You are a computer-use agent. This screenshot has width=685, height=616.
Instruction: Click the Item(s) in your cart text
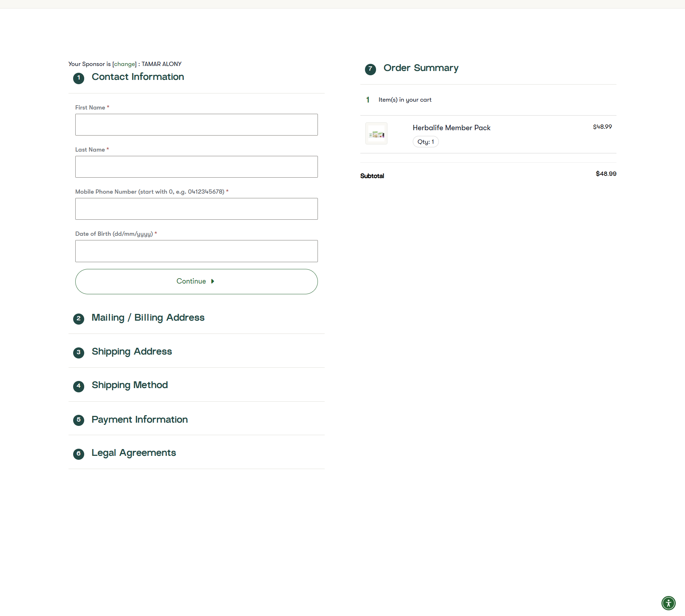point(405,100)
